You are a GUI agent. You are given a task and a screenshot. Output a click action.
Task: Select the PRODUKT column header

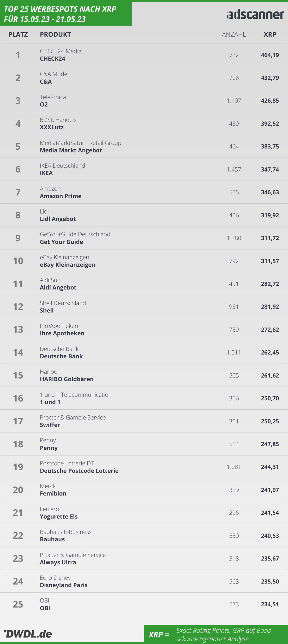pyautogui.click(x=55, y=35)
